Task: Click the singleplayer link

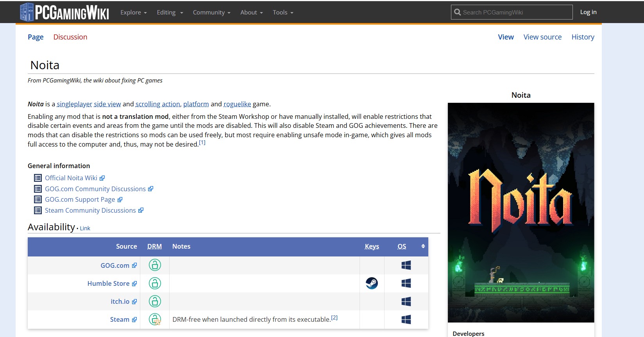Action: [x=74, y=104]
